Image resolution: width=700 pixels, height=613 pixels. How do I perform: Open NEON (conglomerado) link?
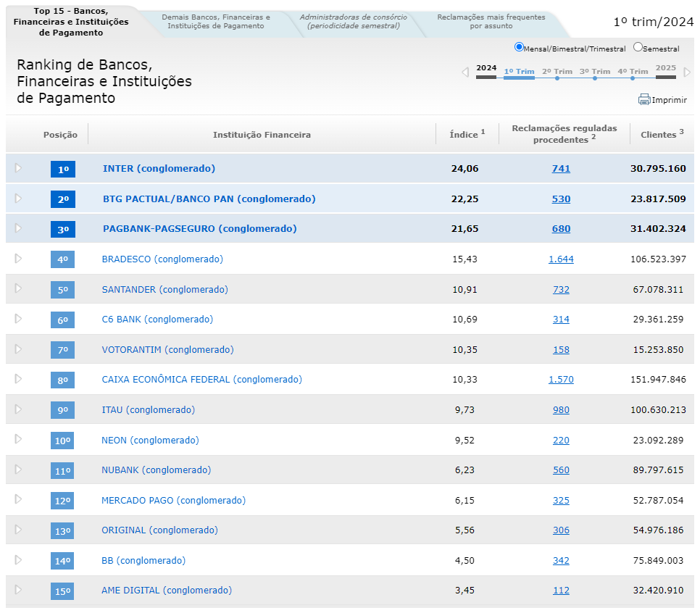tap(150, 441)
